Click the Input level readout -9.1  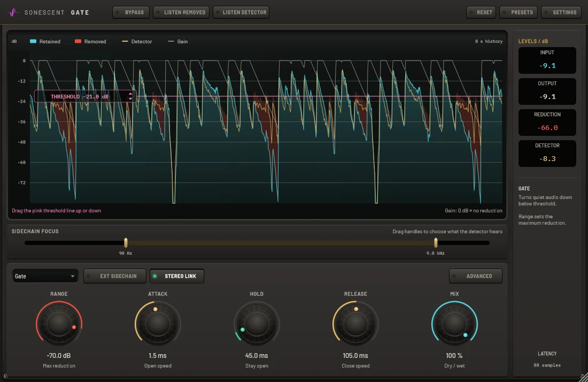(547, 66)
